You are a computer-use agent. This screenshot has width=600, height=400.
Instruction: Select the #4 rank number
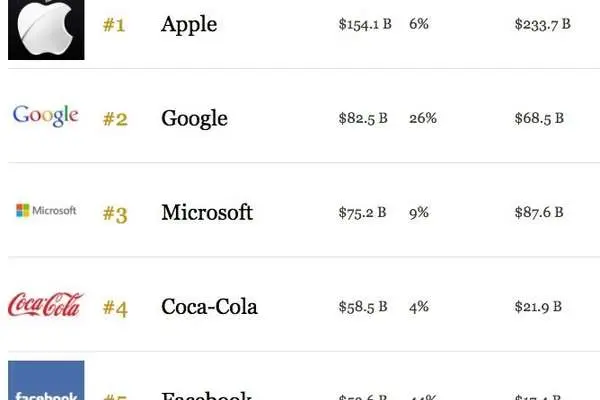tap(115, 308)
